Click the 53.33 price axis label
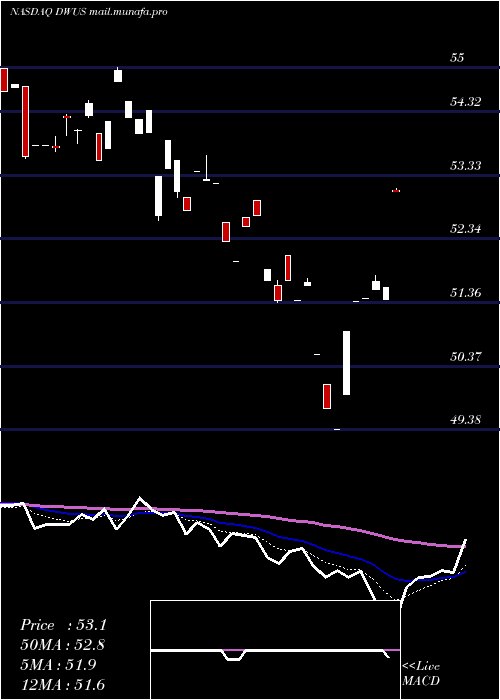This screenshot has width=500, height=700. click(465, 166)
